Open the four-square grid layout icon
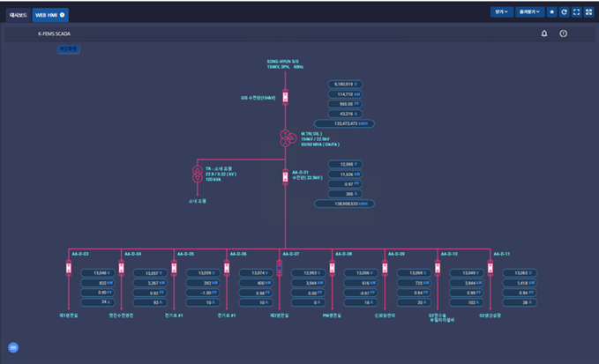This screenshot has width=599, height=364. coord(588,12)
